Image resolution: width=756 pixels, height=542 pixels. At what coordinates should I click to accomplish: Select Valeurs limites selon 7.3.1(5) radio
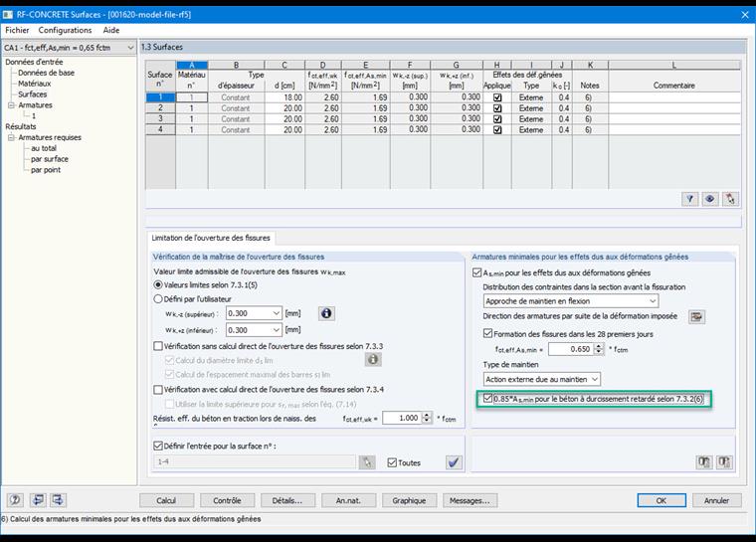point(157,285)
